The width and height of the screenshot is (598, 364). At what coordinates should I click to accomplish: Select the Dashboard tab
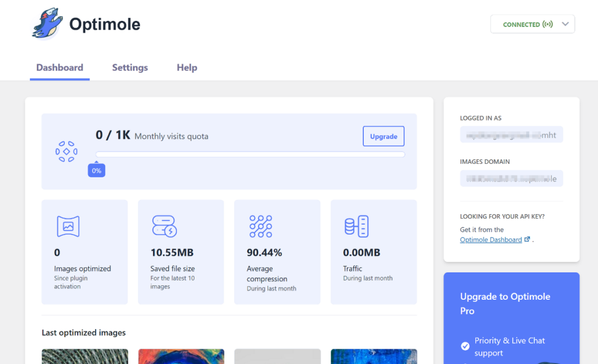coord(60,67)
